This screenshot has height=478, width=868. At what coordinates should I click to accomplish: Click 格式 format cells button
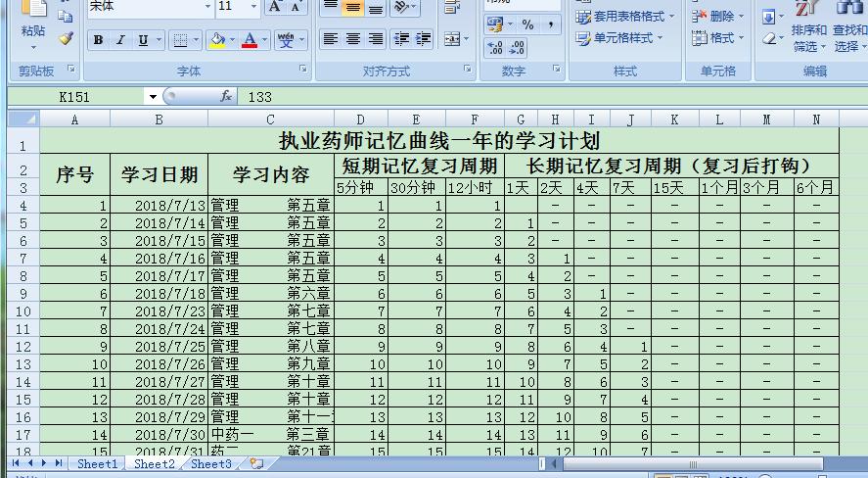pos(717,38)
